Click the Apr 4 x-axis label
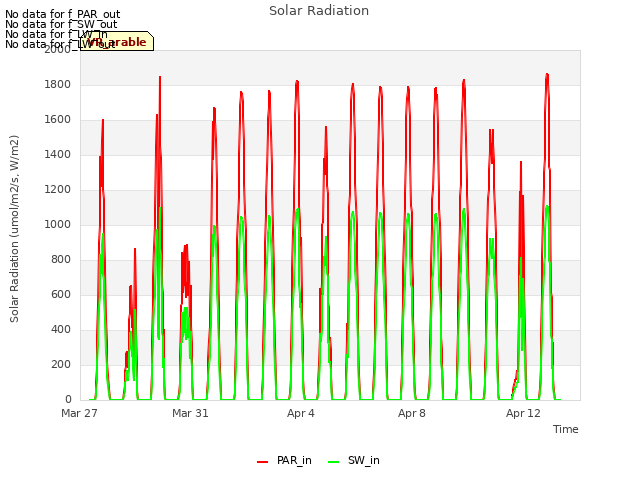This screenshot has width=640, height=480. (x=301, y=413)
